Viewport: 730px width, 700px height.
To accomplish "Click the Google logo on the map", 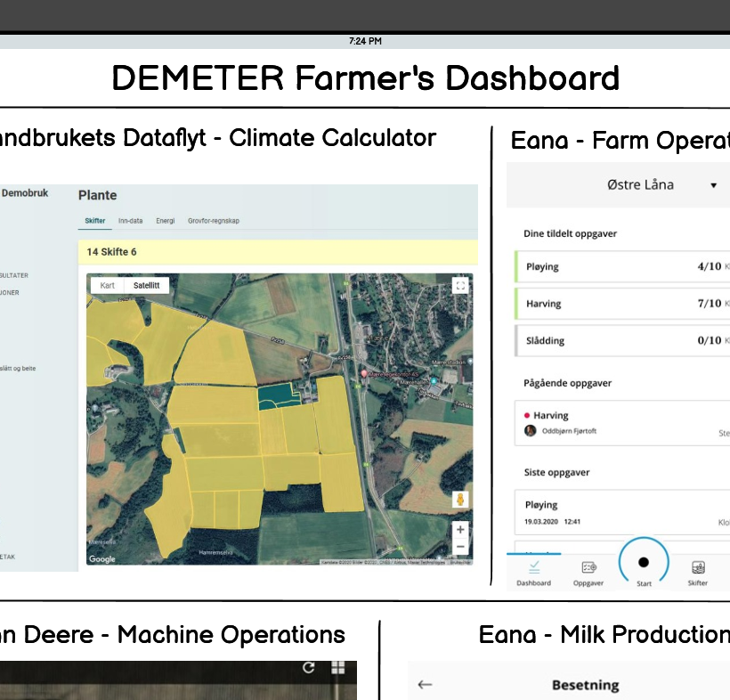I will pyautogui.click(x=102, y=558).
